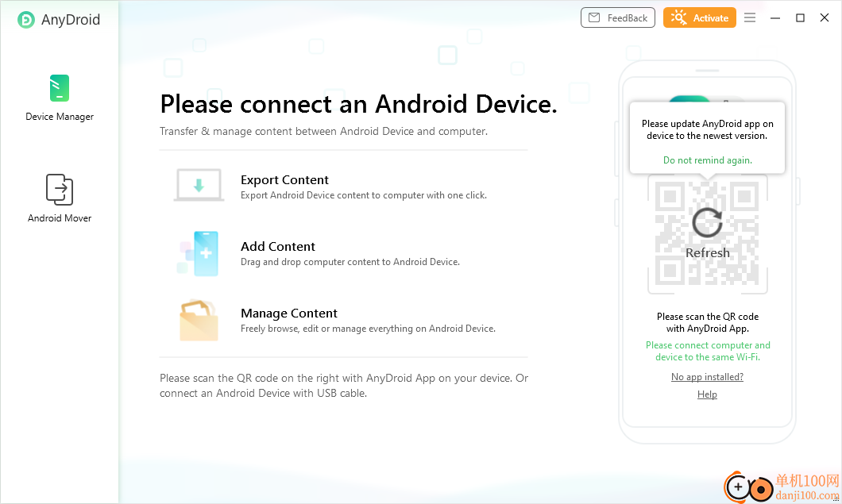The width and height of the screenshot is (842, 504).
Task: Click 'Please connect an Android Device.' heading
Action: [359, 104]
